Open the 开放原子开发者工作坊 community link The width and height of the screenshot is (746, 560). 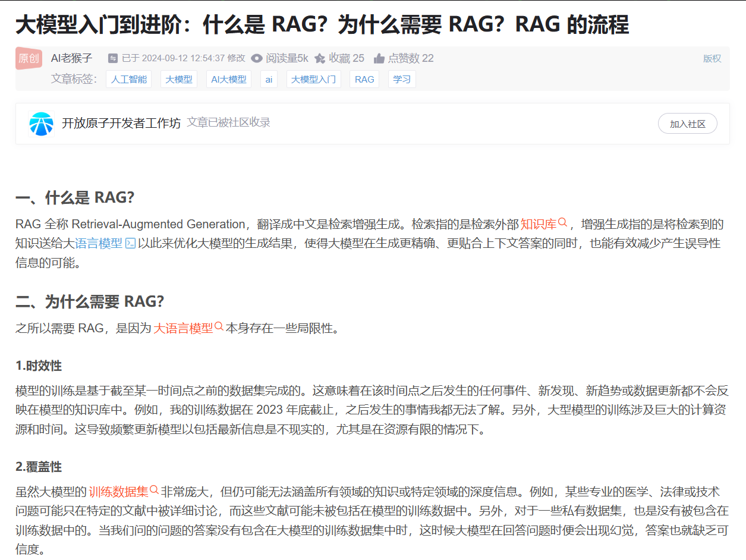click(121, 123)
